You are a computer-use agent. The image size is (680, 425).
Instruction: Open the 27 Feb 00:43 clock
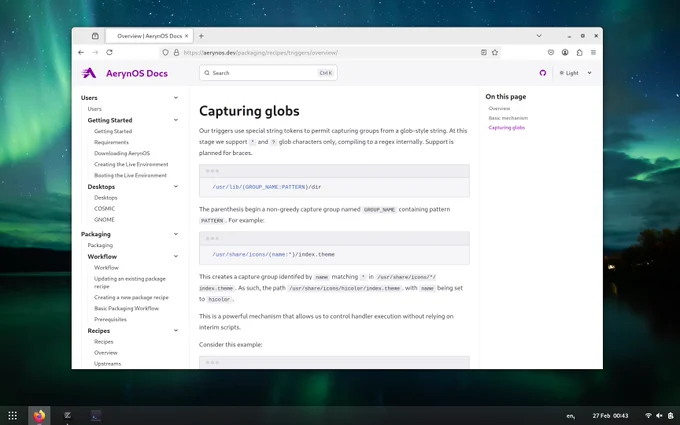coord(610,416)
